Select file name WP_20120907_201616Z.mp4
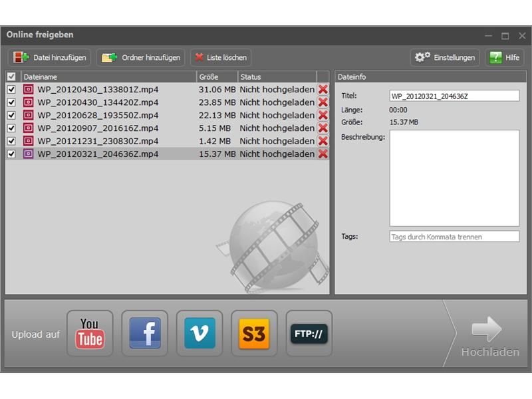This screenshot has height=399, width=532. pyautogui.click(x=98, y=128)
